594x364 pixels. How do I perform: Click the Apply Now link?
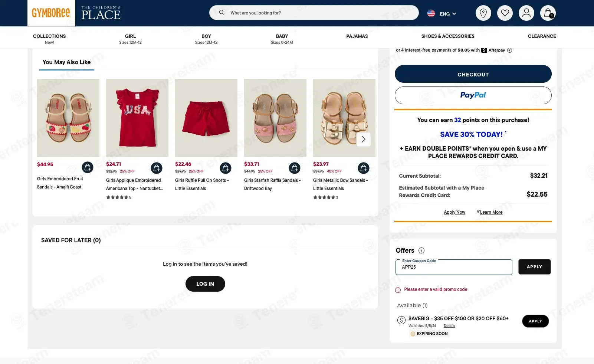click(454, 212)
